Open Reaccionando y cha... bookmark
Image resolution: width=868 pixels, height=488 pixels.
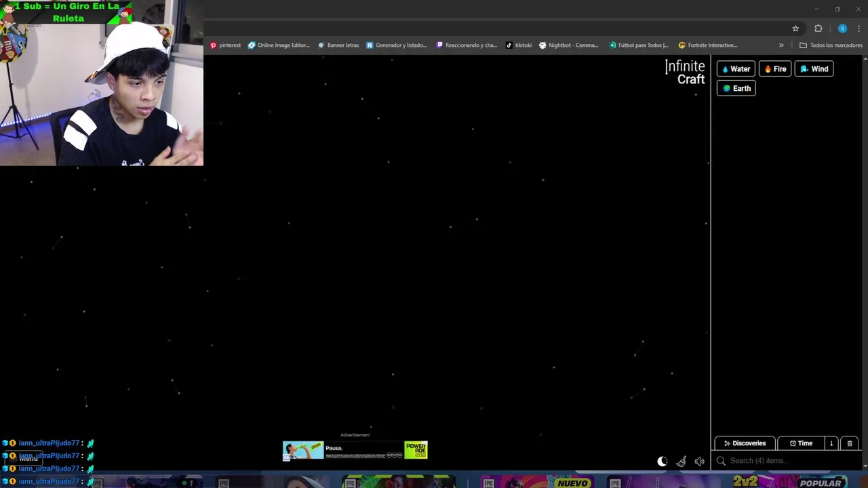467,45
